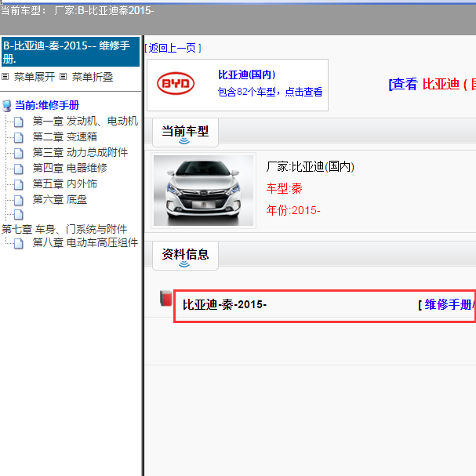The width and height of the screenshot is (476, 476).
Task: Click the 查看 比亚迪 link at right
Action: point(432,84)
